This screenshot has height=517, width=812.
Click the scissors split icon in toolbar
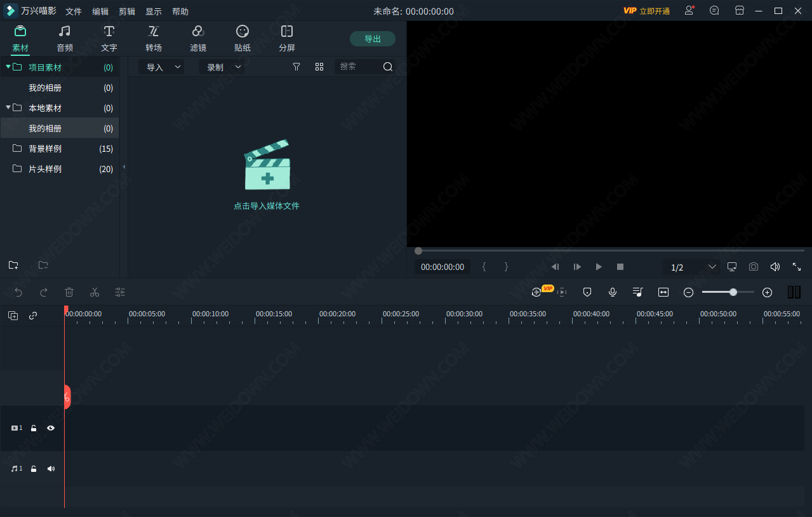coord(95,292)
